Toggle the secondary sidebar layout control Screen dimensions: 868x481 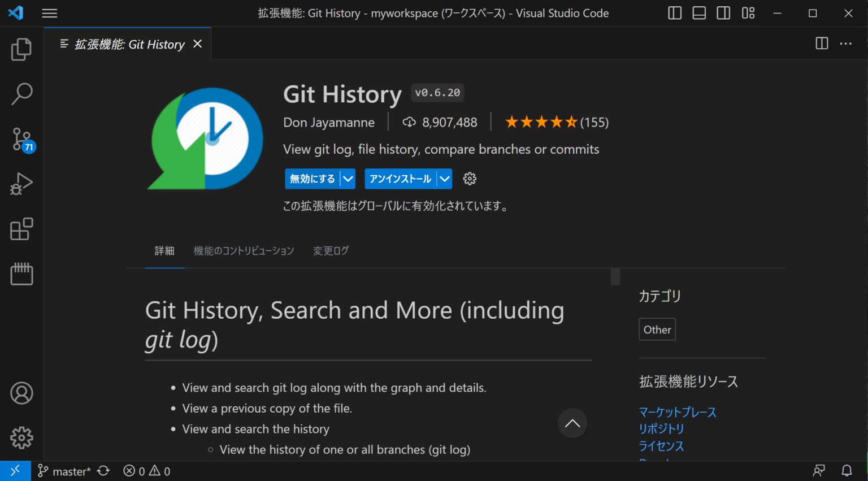723,12
